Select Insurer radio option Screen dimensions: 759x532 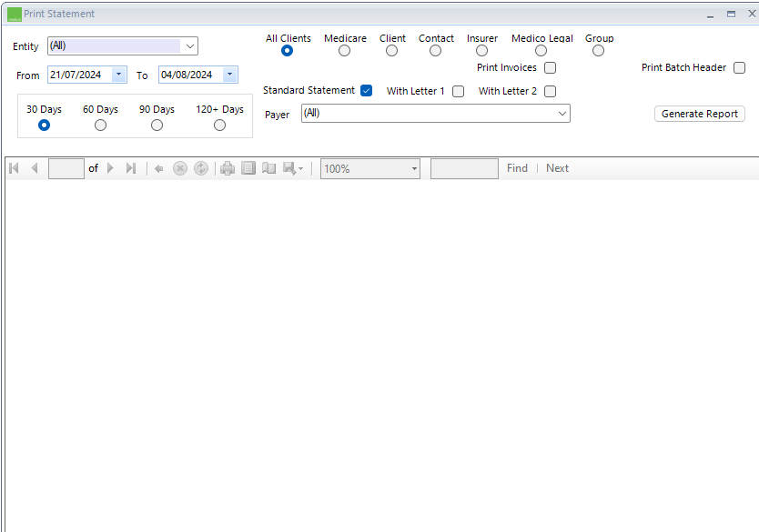(481, 51)
